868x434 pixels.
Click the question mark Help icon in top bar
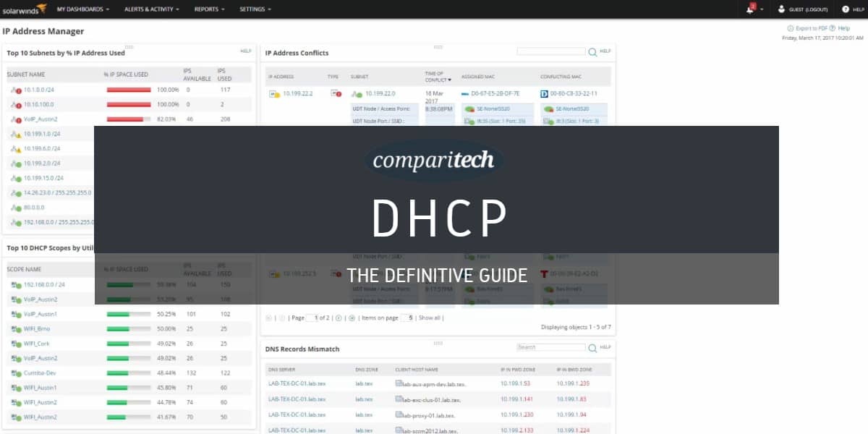click(x=844, y=9)
